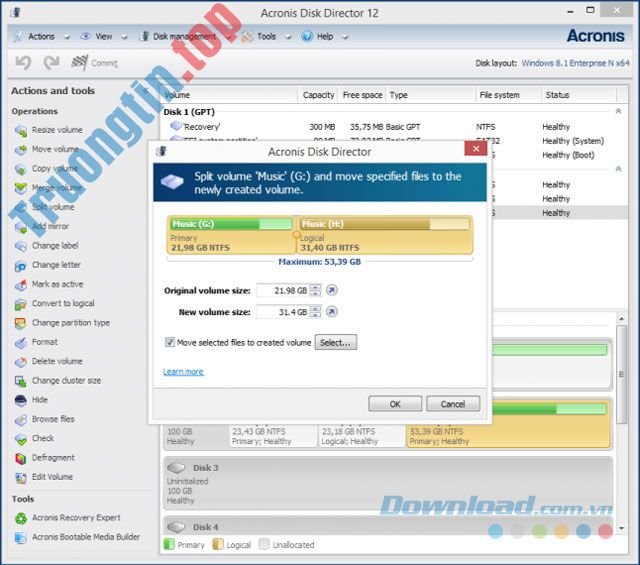Image resolution: width=640 pixels, height=565 pixels.
Task: Open the Learn more link
Action: click(183, 372)
